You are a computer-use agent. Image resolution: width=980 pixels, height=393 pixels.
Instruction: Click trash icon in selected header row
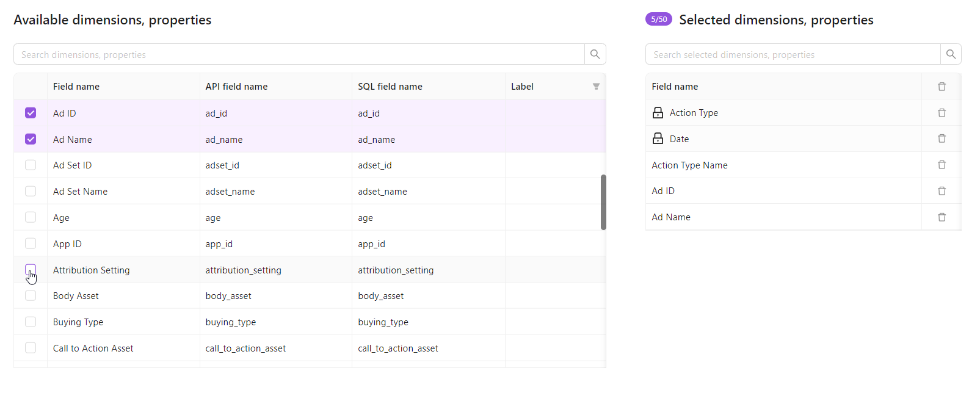(x=942, y=87)
